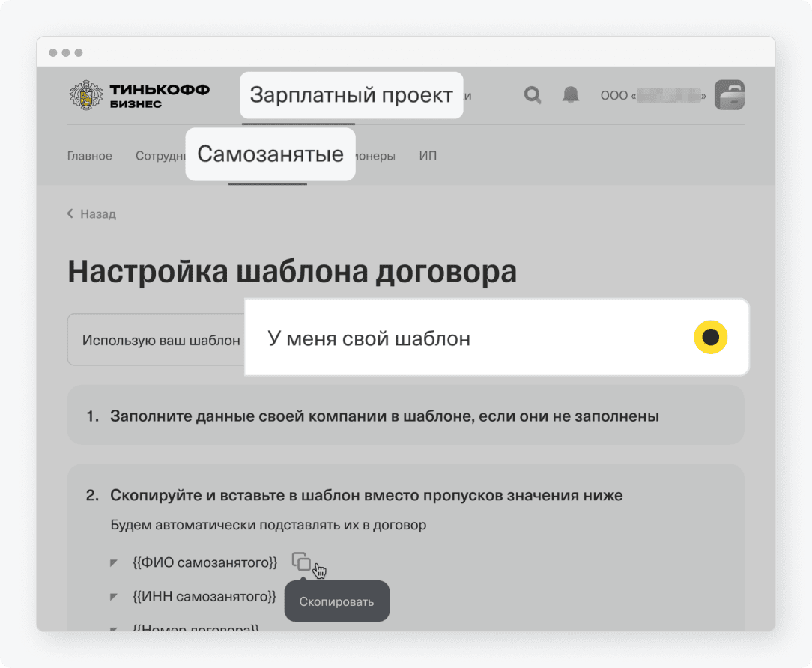Click the 'Назад' back link
The image size is (812, 668).
98,214
